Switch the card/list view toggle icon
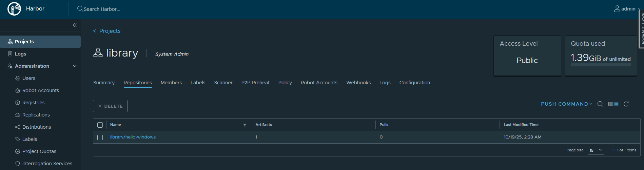Image resolution: width=644 pixels, height=170 pixels. click(x=613, y=104)
